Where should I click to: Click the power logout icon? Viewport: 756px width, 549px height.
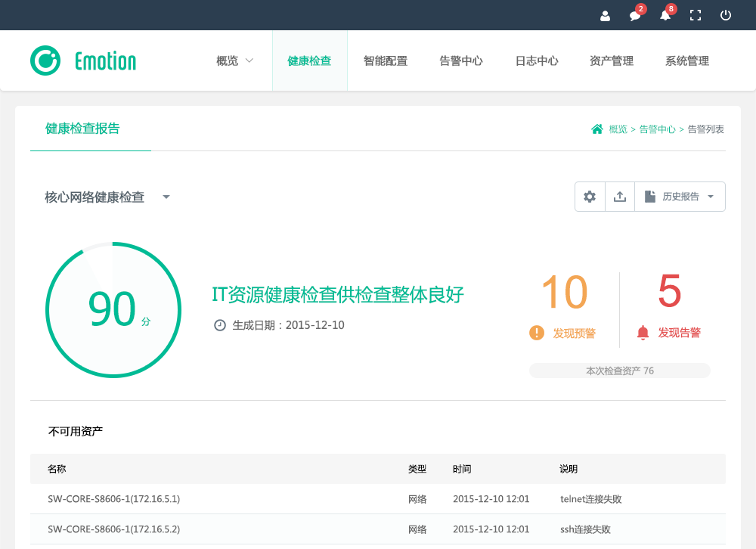726,16
